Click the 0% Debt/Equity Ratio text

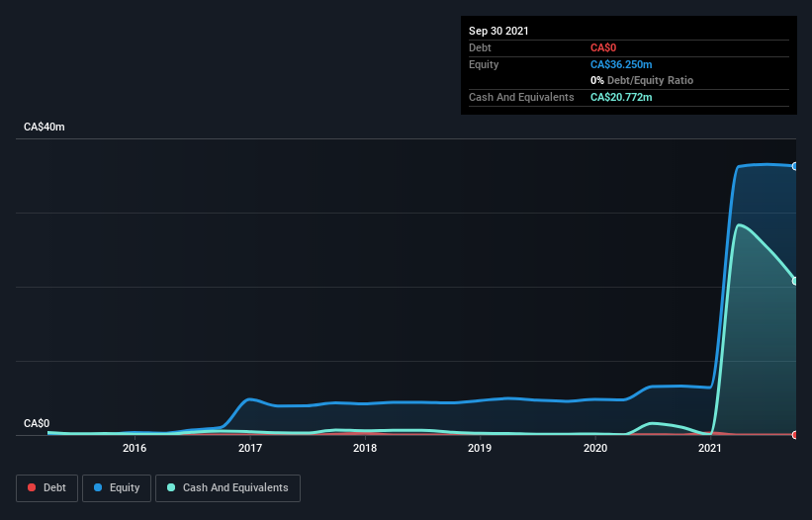[x=642, y=80]
